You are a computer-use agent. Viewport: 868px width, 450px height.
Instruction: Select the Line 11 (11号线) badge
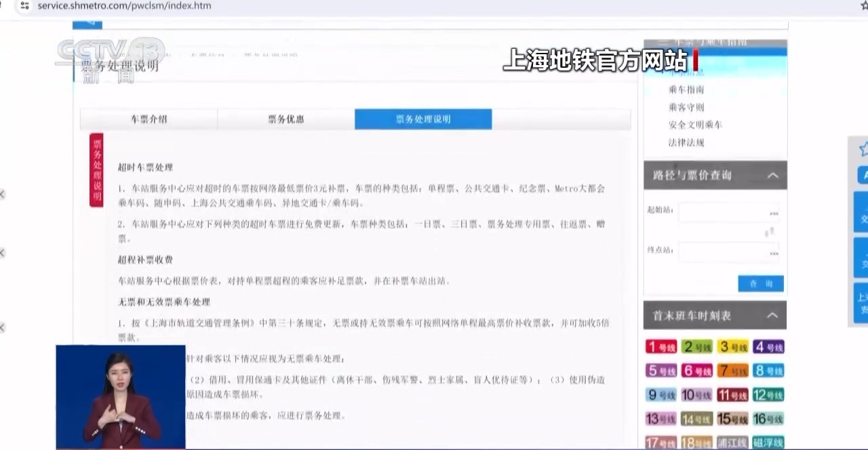click(x=733, y=394)
